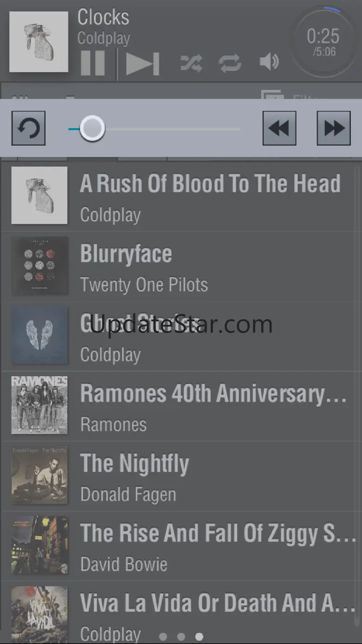Click the fast-forward double-arrow button
362x644 pixels.
pos(334,128)
